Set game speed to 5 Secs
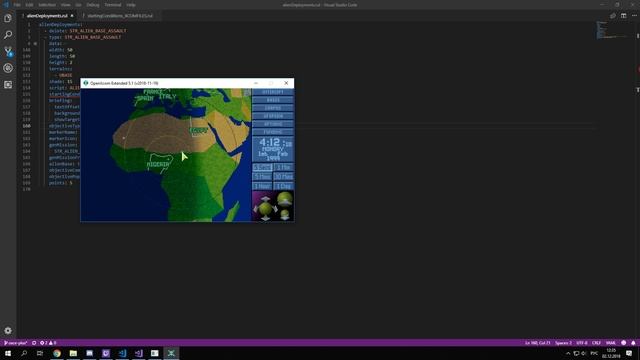 pyautogui.click(x=262, y=167)
